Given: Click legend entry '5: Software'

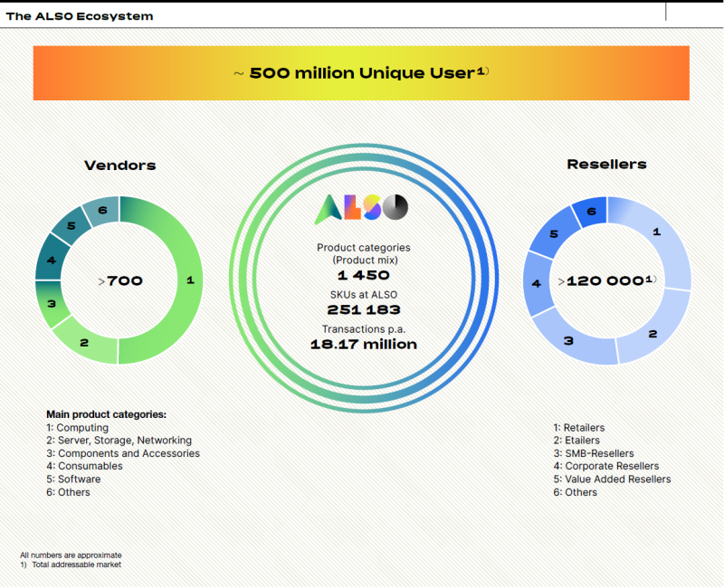Looking at the screenshot, I should pos(73,479).
